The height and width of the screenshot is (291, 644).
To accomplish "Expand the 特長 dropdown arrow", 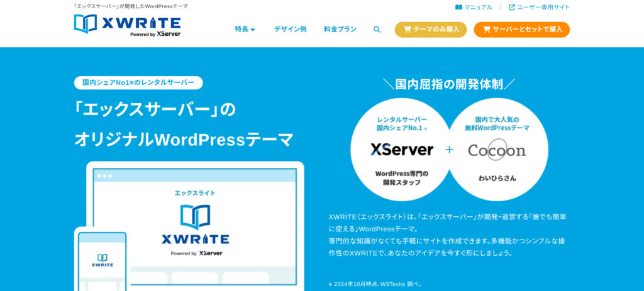I will 253,30.
